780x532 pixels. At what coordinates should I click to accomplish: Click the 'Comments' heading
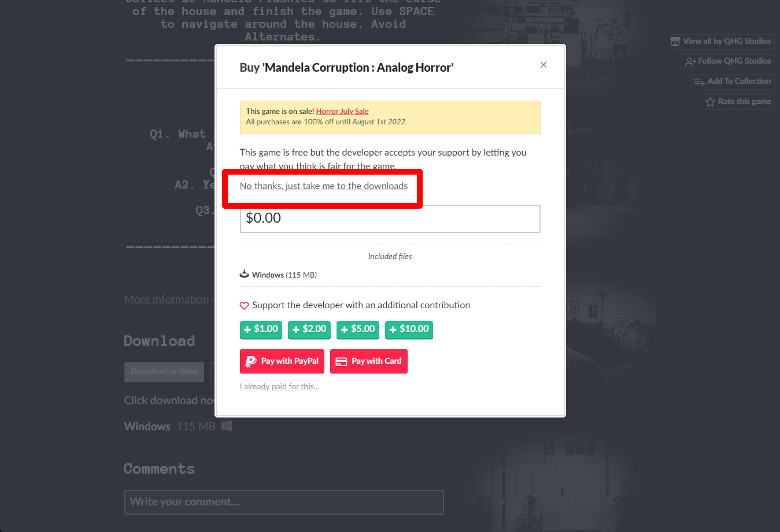pyautogui.click(x=159, y=468)
